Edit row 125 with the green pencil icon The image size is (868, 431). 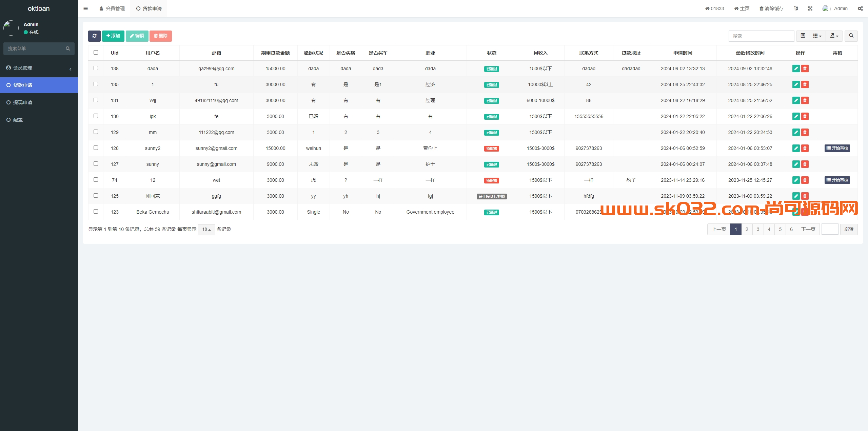pyautogui.click(x=796, y=196)
